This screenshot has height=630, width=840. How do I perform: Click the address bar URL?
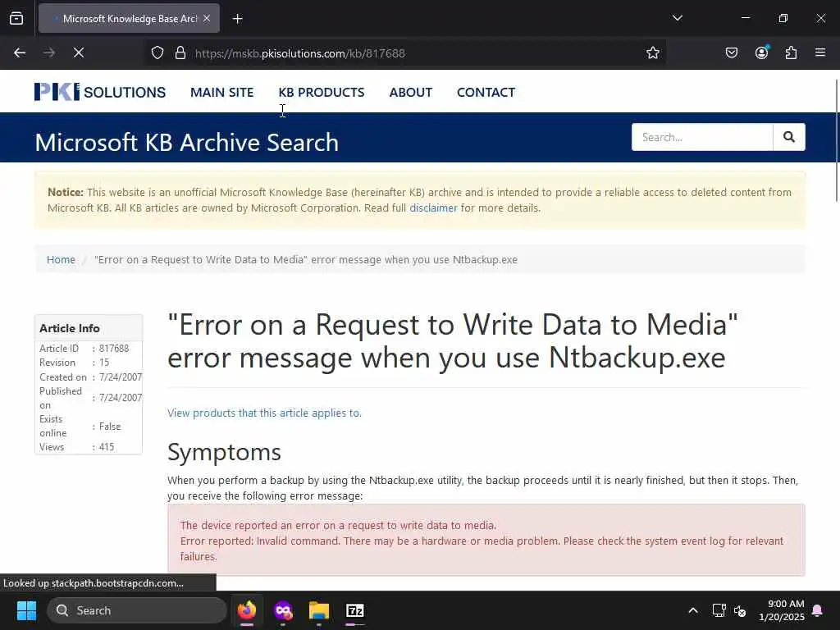(x=300, y=53)
